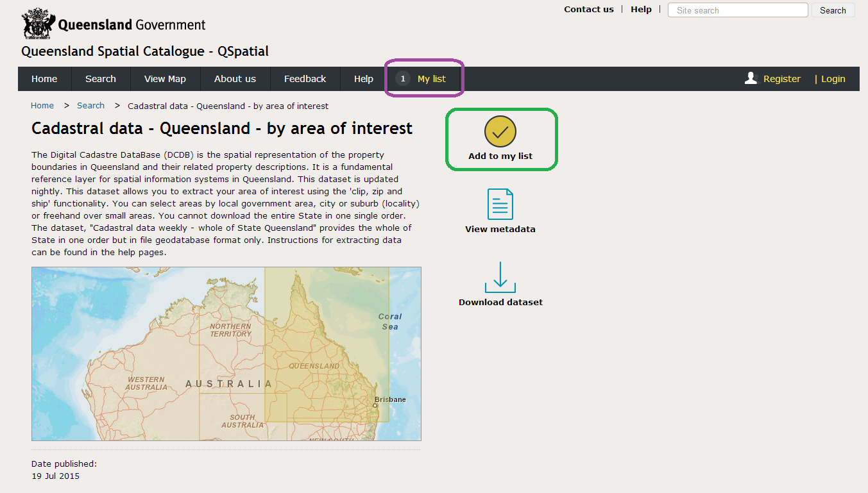The width and height of the screenshot is (868, 493).
Task: Follow the Contact us link at top
Action: pyautogui.click(x=589, y=9)
